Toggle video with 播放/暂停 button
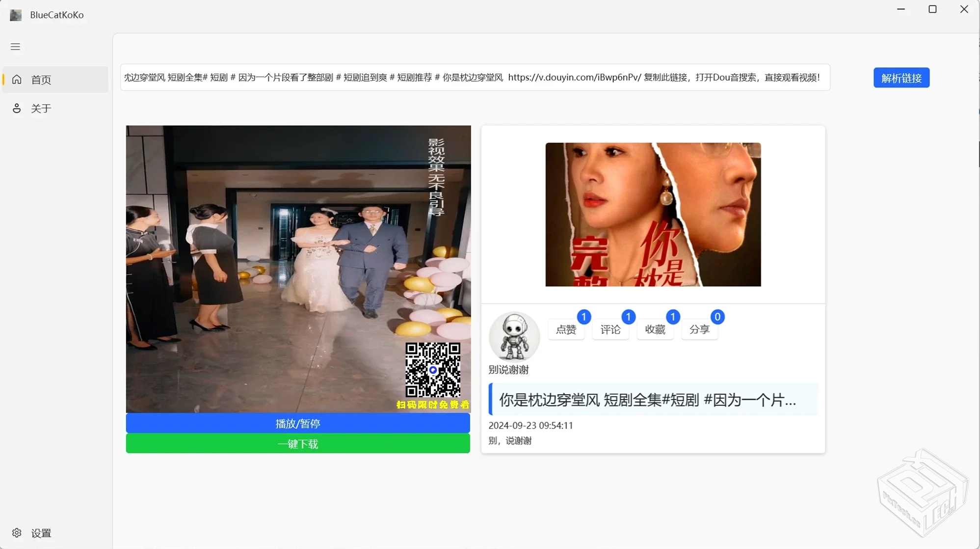The image size is (980, 549). [x=298, y=423]
